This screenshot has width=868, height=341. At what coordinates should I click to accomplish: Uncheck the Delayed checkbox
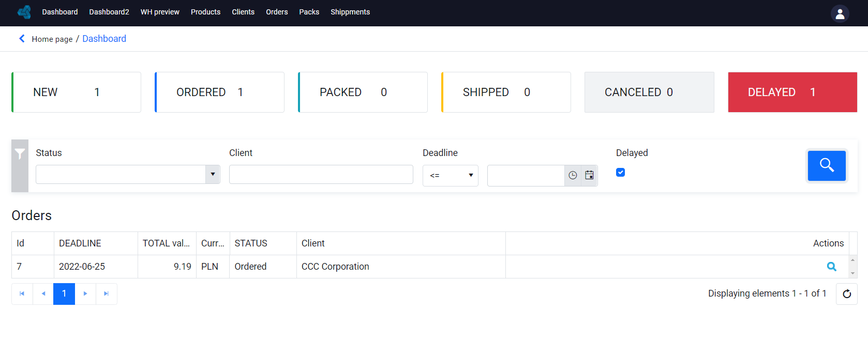click(620, 173)
